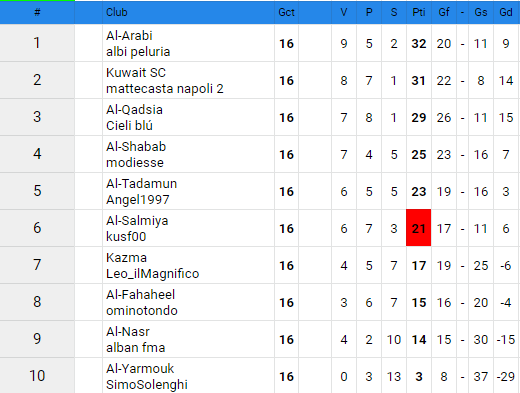Select the Kuwait SC club name
The height and width of the screenshot is (393, 520).
pos(136,73)
